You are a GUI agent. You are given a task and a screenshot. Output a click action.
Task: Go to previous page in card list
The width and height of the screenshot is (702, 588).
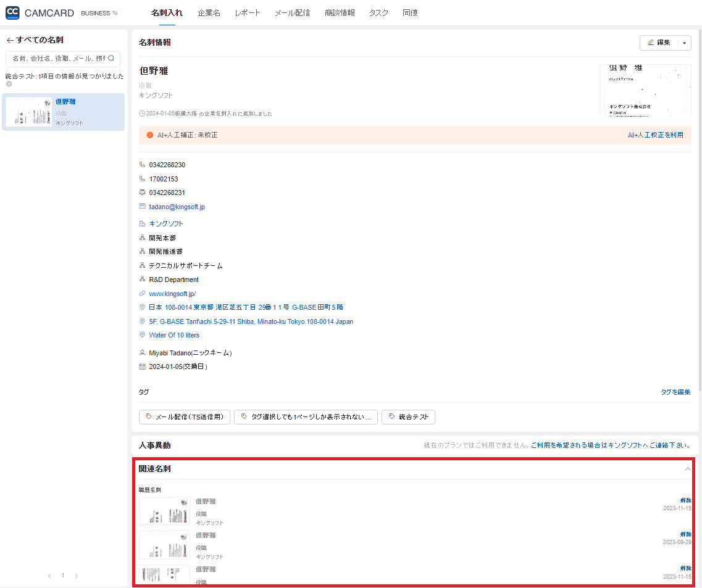(x=49, y=576)
